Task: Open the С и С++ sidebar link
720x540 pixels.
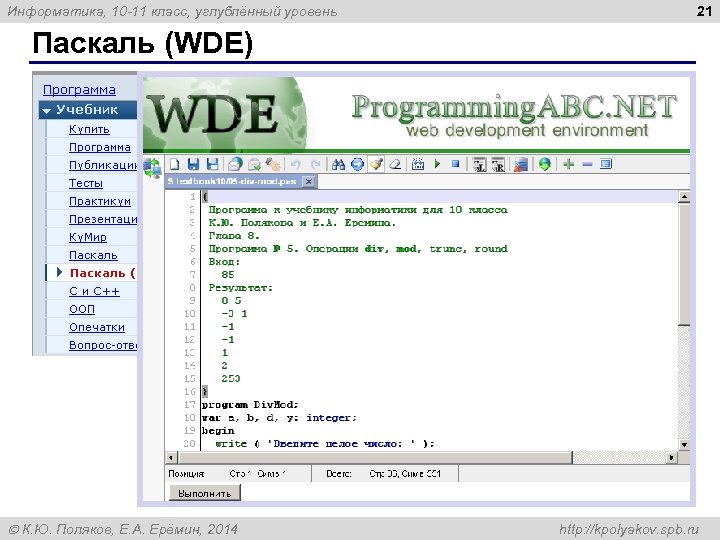Action: [94, 292]
